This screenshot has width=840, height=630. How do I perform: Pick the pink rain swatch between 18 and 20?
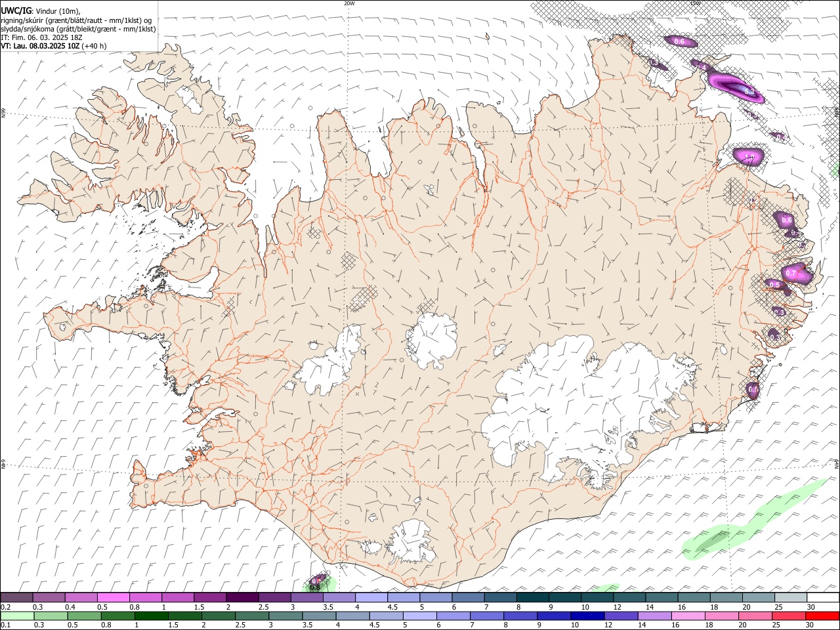(x=721, y=616)
